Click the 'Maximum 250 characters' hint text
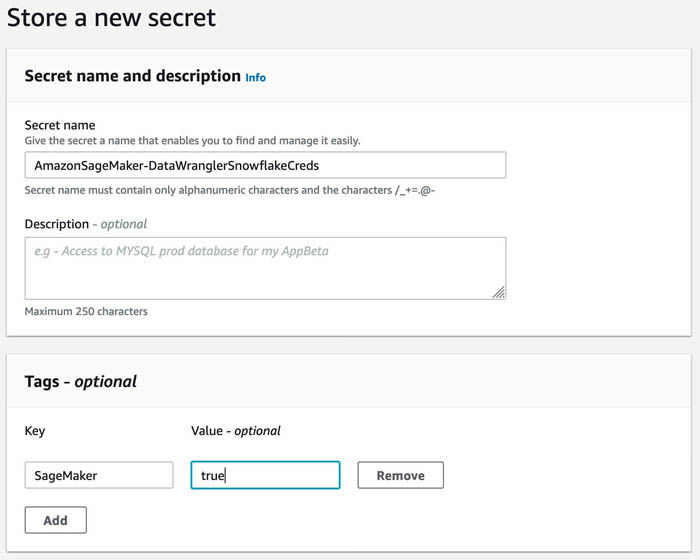The image size is (700, 560). (x=86, y=311)
